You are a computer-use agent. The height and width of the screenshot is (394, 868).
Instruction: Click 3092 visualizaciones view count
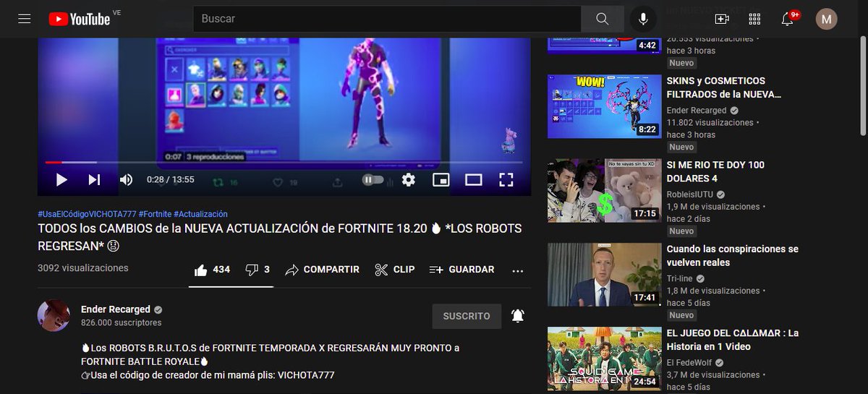(x=83, y=267)
